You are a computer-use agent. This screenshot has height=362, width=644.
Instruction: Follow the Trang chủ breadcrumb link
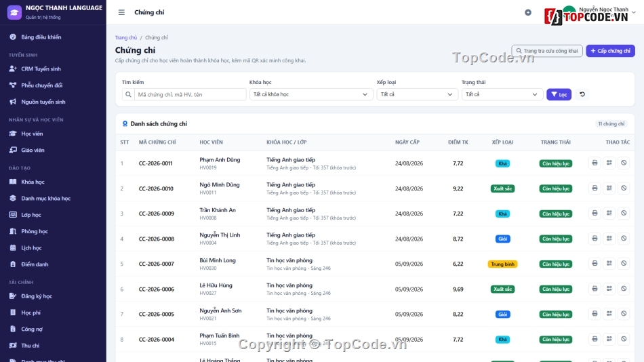point(125,37)
